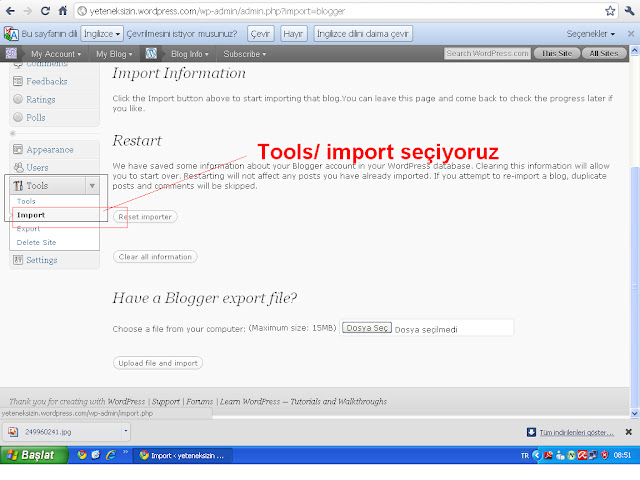Open the My Account dropdown menu

point(56,54)
